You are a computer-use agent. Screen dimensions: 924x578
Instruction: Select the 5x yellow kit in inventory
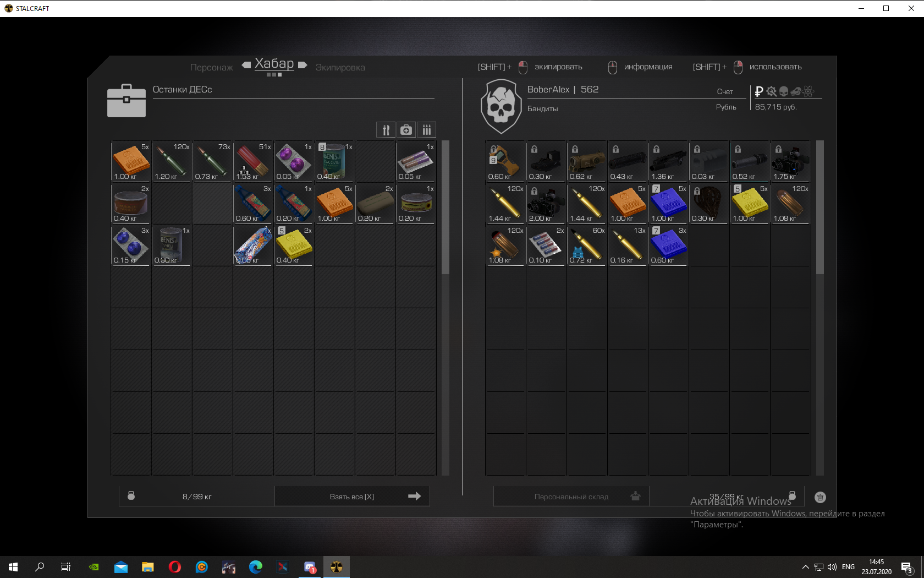[x=750, y=203]
